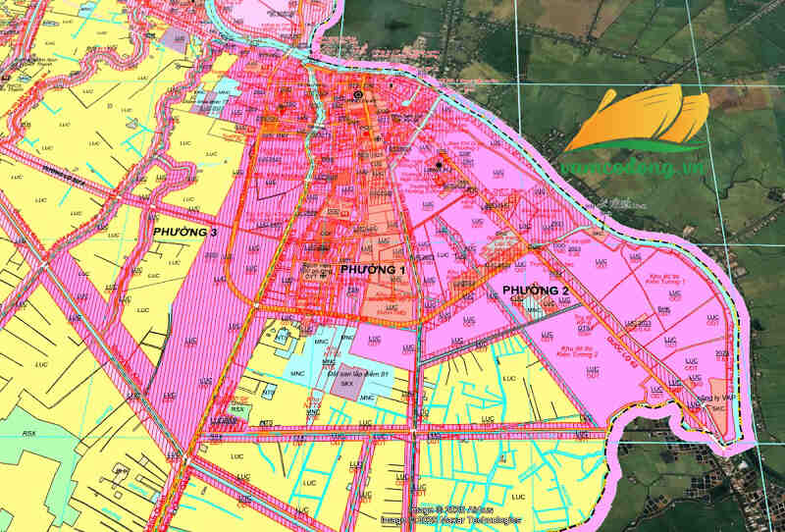785x532 pixels.
Task: Click the PHƯỜNG 3 ward label
Action: [x=185, y=232]
